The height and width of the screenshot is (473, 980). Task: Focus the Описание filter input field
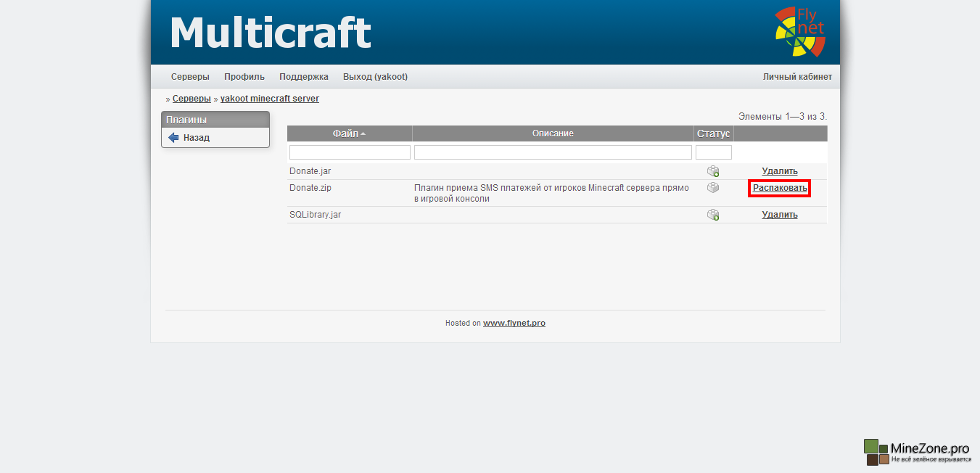553,152
